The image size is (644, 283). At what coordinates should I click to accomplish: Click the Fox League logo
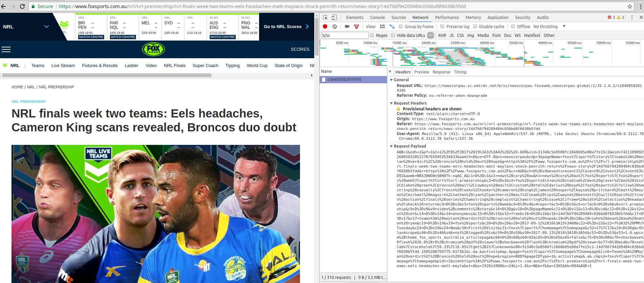[153, 49]
